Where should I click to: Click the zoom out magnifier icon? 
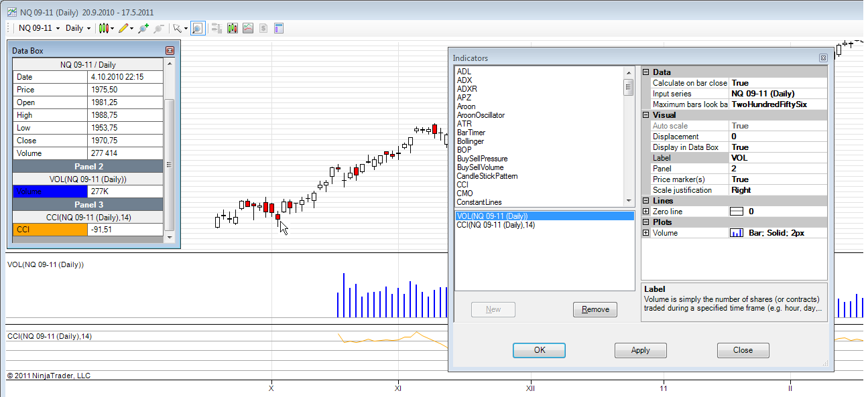(159, 28)
